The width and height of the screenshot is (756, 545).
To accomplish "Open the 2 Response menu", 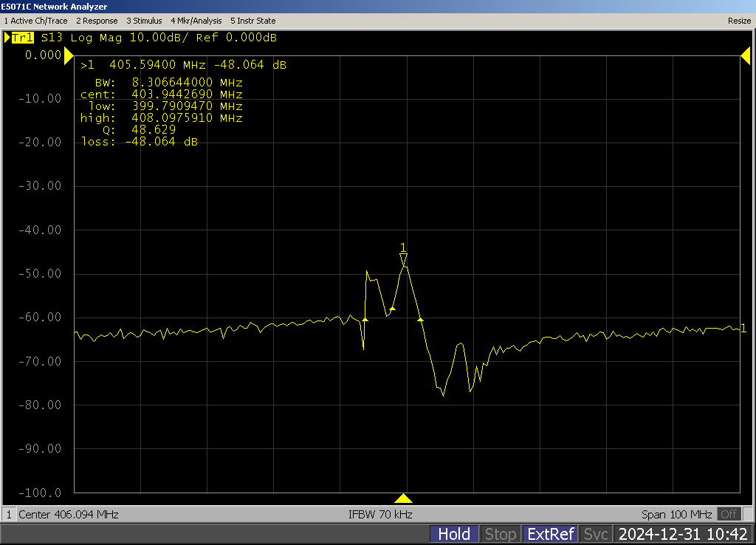I will pos(97,21).
